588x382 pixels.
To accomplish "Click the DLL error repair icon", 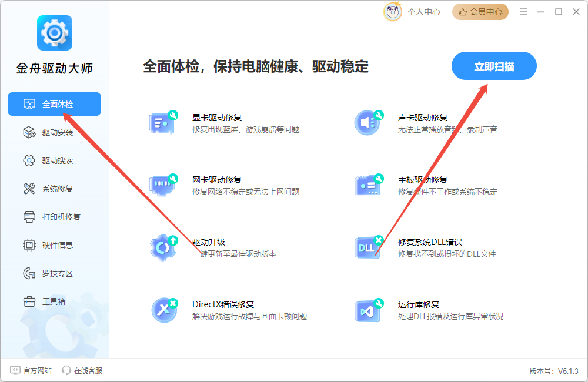I will (369, 247).
